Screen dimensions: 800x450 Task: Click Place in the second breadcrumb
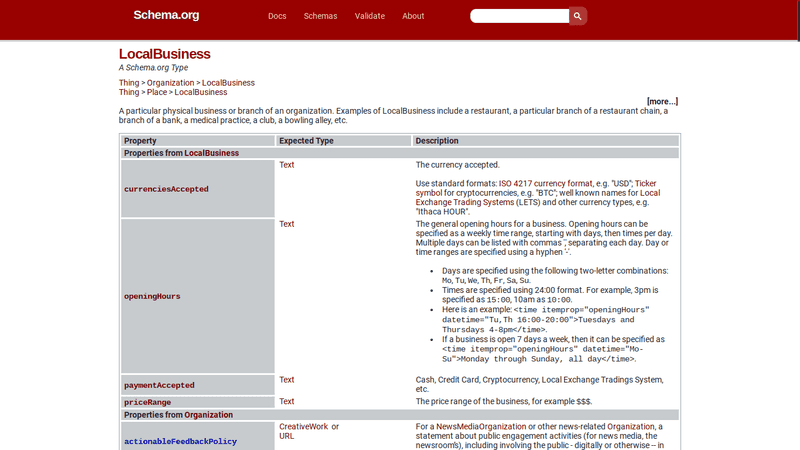tap(157, 92)
